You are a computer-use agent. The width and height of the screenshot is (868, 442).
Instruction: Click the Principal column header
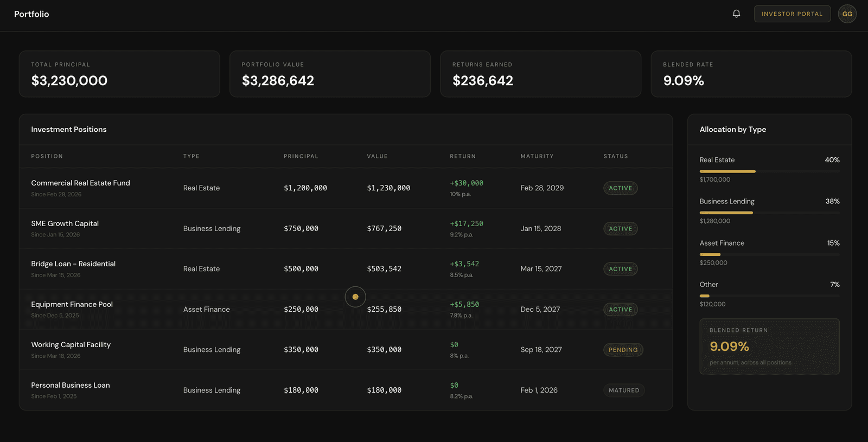pos(301,156)
